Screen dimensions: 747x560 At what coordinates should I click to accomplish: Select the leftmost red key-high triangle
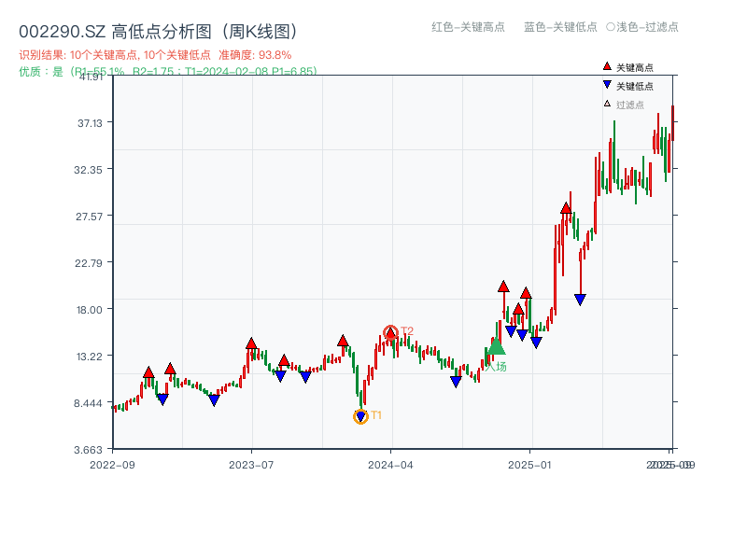(x=148, y=372)
